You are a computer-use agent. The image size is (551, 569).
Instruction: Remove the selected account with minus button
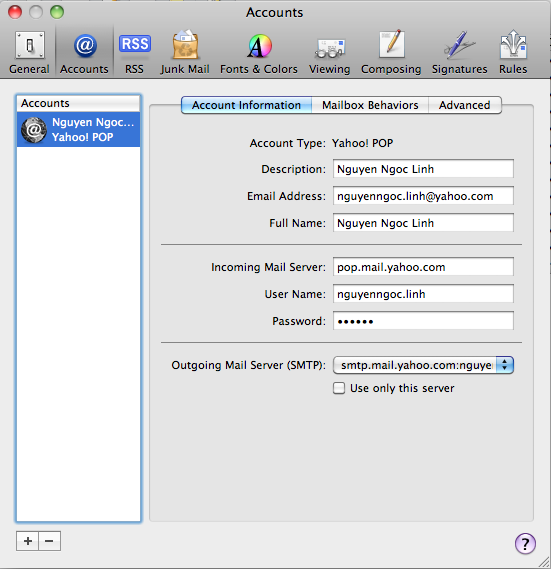tap(50, 541)
